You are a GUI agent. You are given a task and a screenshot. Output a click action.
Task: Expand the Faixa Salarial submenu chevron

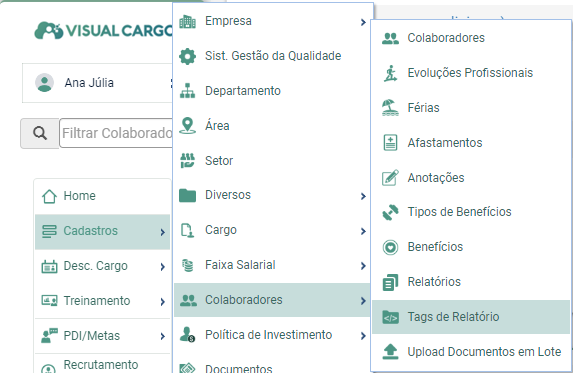click(363, 266)
